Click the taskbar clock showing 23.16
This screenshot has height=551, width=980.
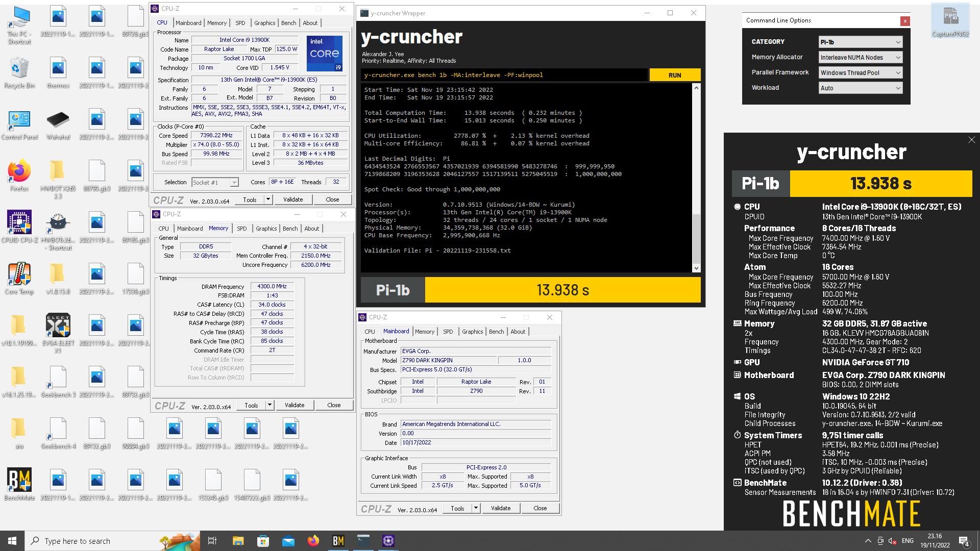(935, 541)
